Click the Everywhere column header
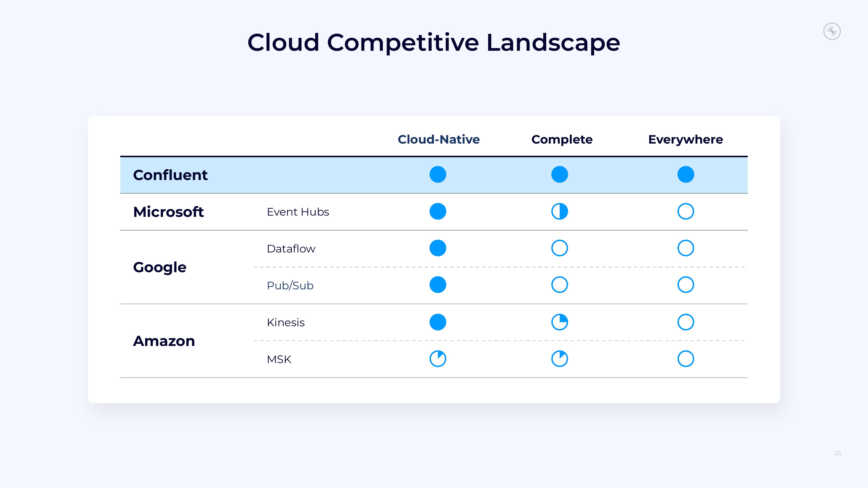Screen dimensions: 868x488 685,140
